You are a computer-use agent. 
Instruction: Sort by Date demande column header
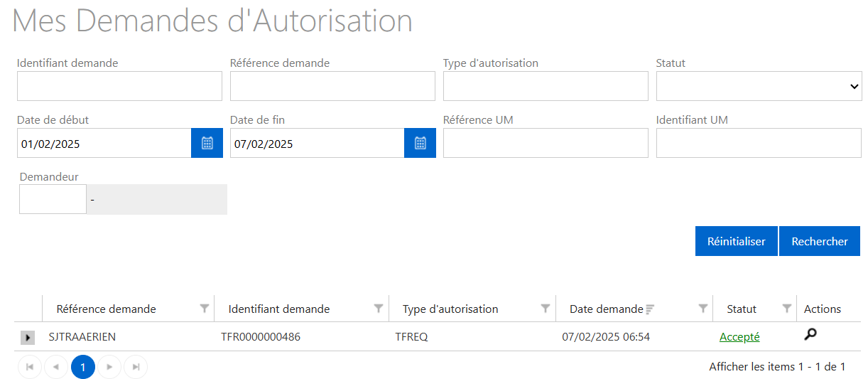606,309
